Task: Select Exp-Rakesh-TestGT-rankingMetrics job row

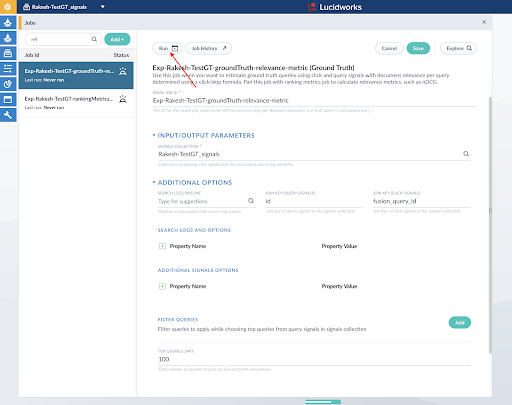Action: [76, 103]
